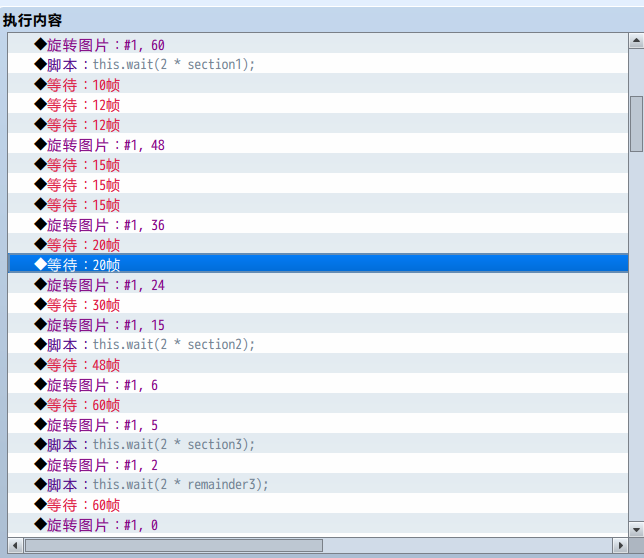Image resolution: width=644 pixels, height=558 pixels.
Task: Select 等待：12帧 row right after 等待：10帧
Action: click(x=318, y=104)
